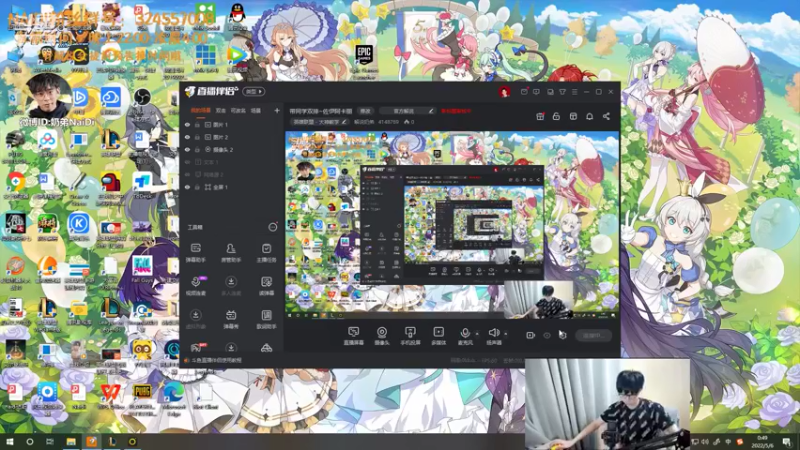Viewport: 800px width, 450px height.
Task: Open stream settings gear icon near 直播中 button
Action: point(562,335)
